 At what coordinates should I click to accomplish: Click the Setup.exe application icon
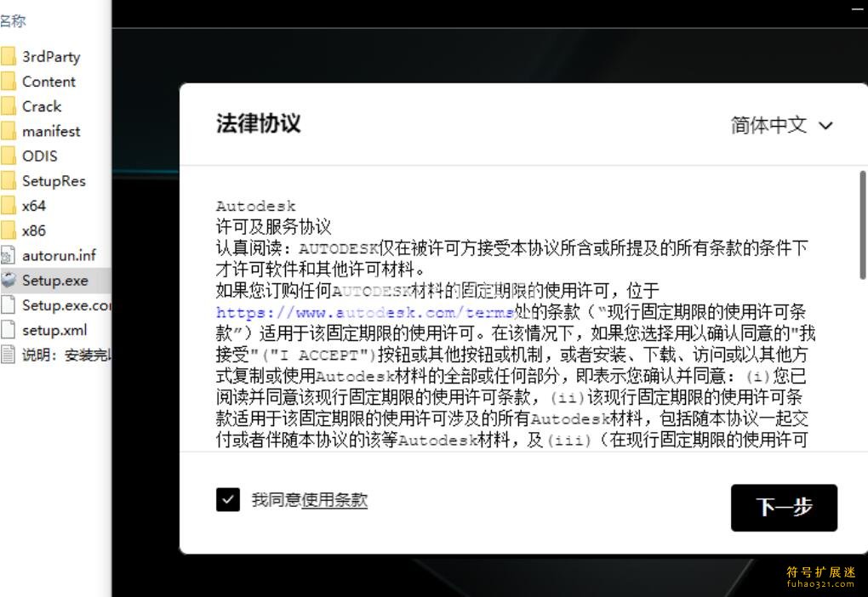pos(8,280)
